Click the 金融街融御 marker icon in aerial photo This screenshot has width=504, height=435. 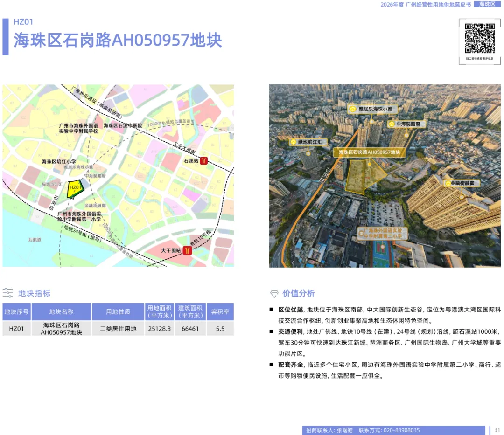(448, 183)
